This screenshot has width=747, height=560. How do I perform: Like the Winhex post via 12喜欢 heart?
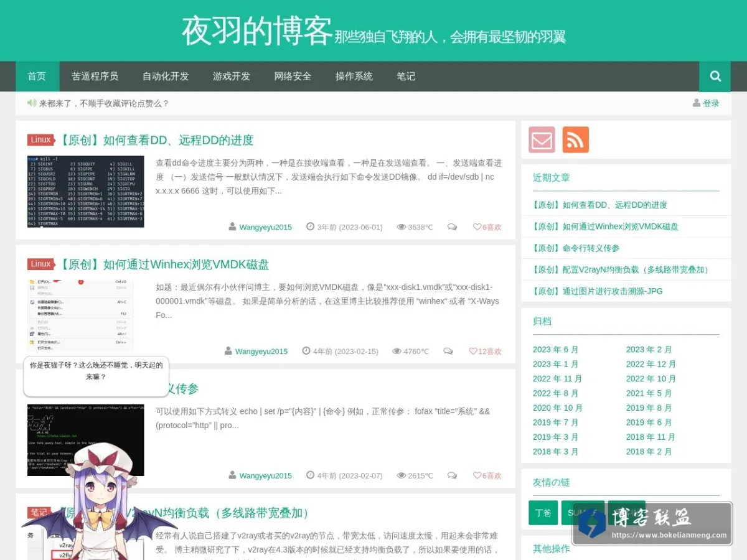[x=485, y=352]
